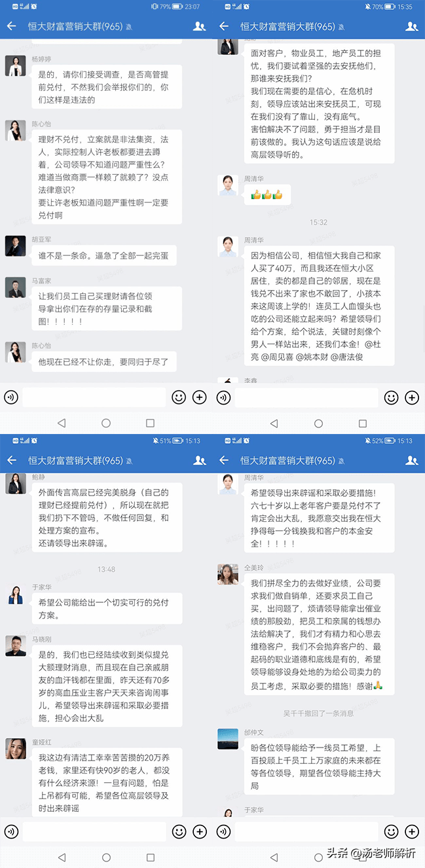
Task: Tap Android back triangle below the 51% battery chat
Action: click(x=62, y=857)
